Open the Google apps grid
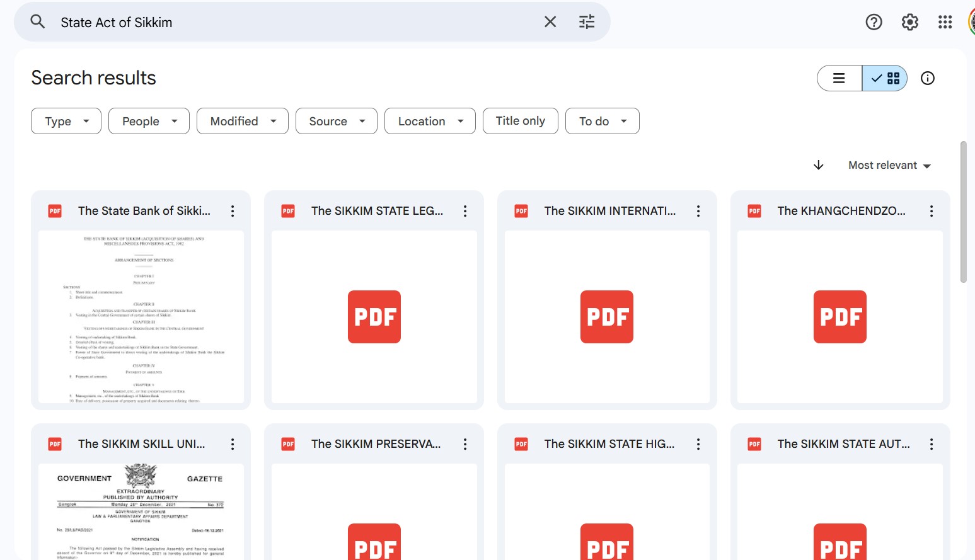Viewport: 975px width, 560px height. [945, 22]
